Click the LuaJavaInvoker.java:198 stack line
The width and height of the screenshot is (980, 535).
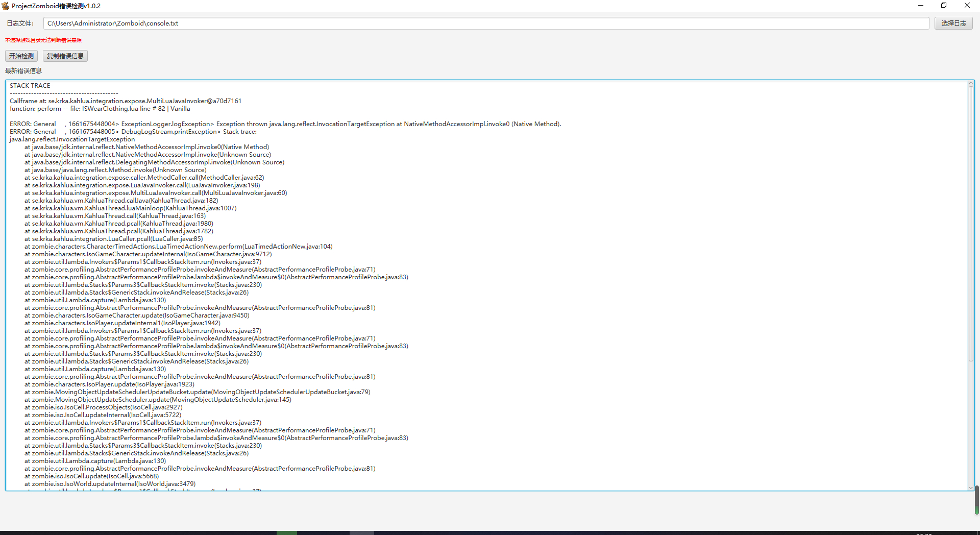pyautogui.click(x=142, y=185)
